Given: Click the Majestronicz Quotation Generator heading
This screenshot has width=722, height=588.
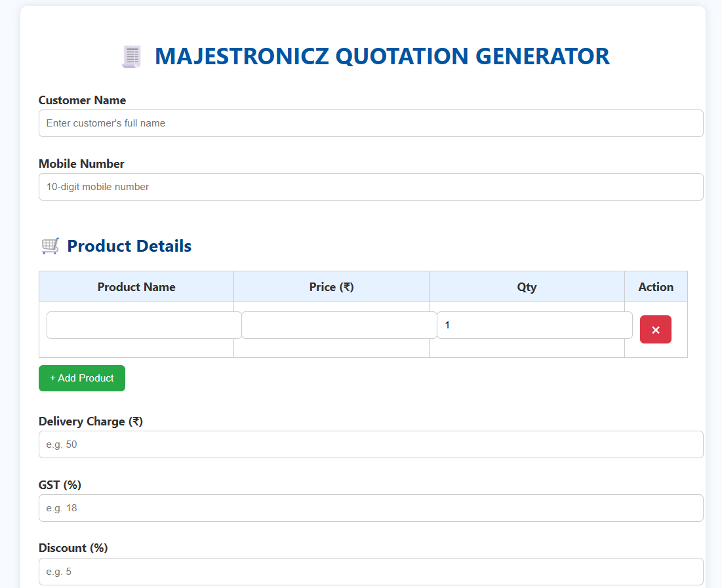Looking at the screenshot, I should (382, 56).
